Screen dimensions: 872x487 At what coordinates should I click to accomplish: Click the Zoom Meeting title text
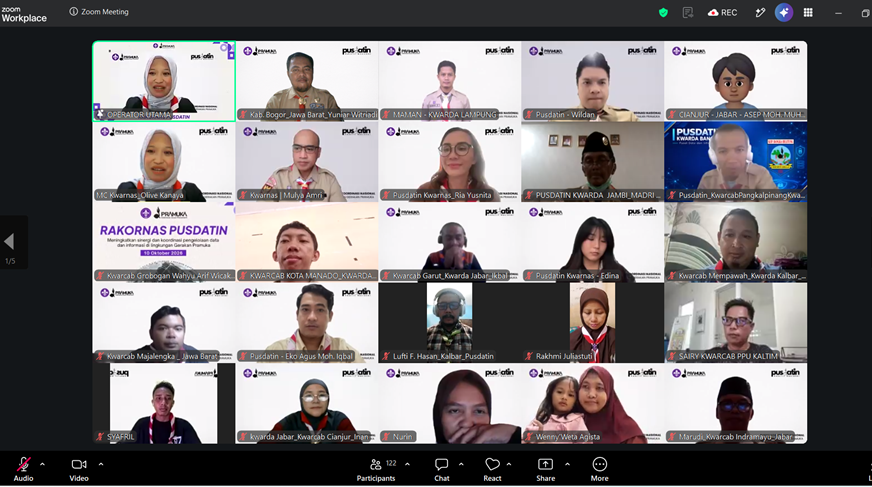click(105, 12)
